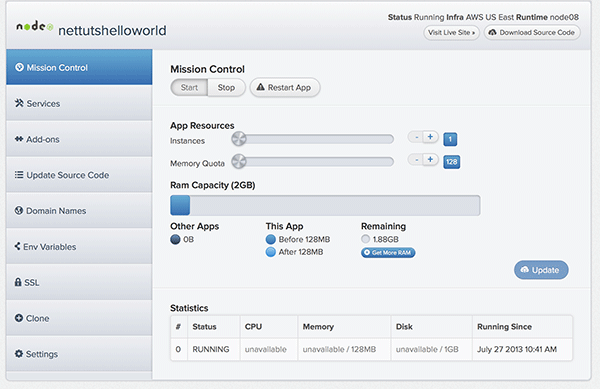The width and height of the screenshot is (600, 389).
Task: Open Clone section in sidebar
Action: click(x=79, y=318)
